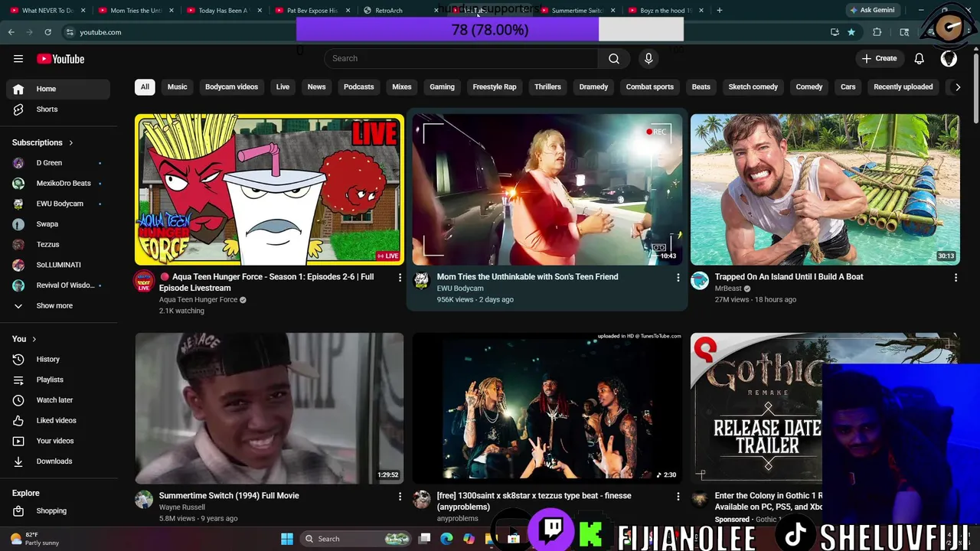Select the Gaming filter chip

point(442,87)
